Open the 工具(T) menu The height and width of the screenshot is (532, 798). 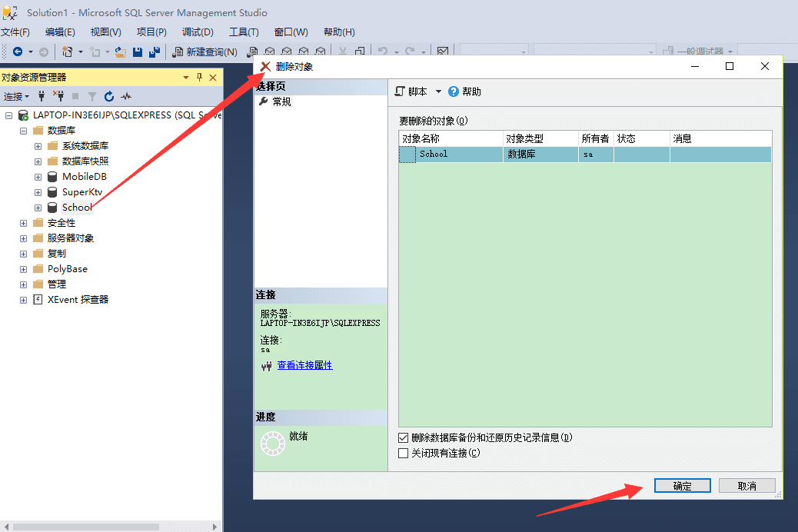tap(244, 32)
